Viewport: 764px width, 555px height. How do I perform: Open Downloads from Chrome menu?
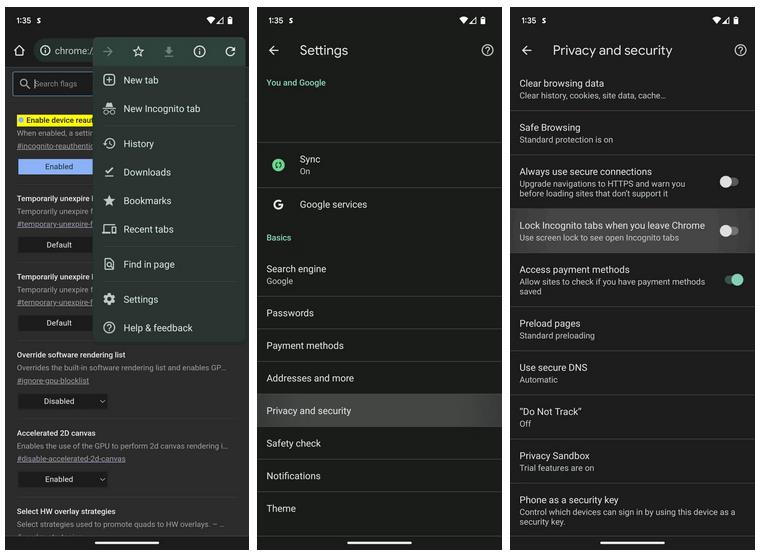[x=169, y=172]
